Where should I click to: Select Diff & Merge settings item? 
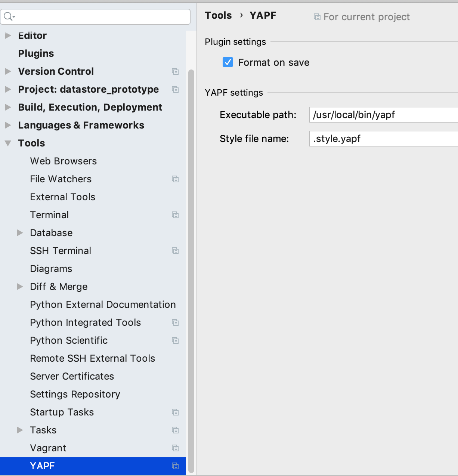(x=59, y=287)
